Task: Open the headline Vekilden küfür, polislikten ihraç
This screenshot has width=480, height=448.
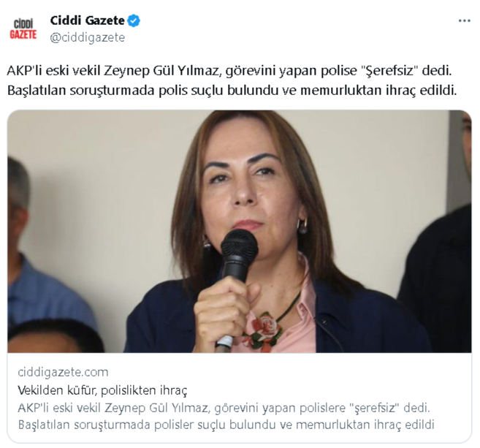Action: coord(102,390)
